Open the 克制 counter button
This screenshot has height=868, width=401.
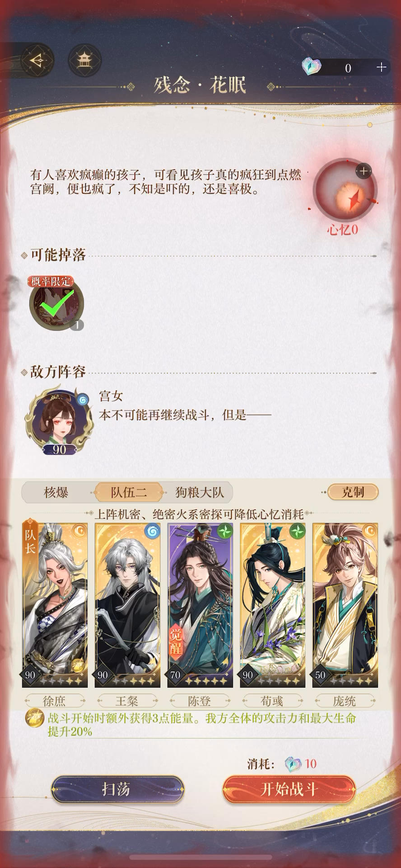tap(353, 492)
